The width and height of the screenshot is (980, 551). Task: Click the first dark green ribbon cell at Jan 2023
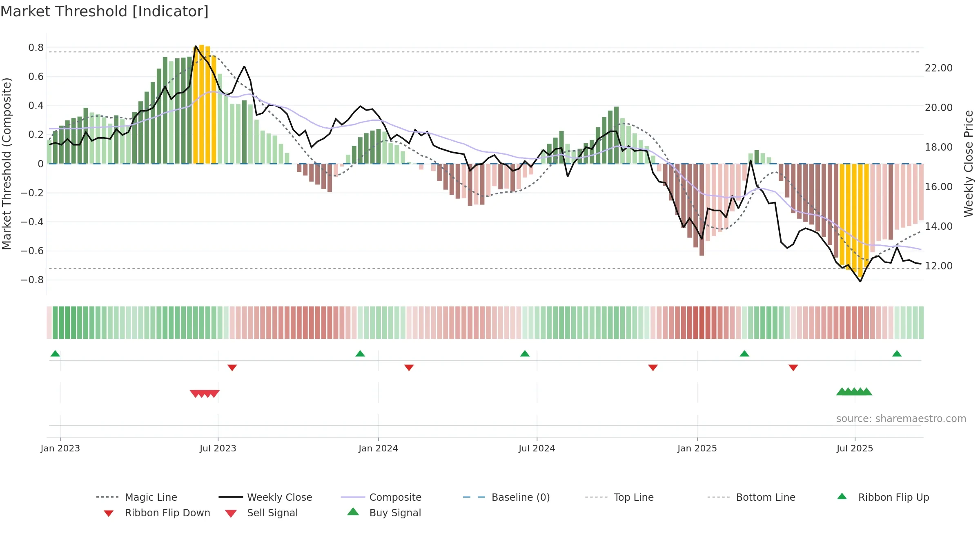[x=56, y=322]
